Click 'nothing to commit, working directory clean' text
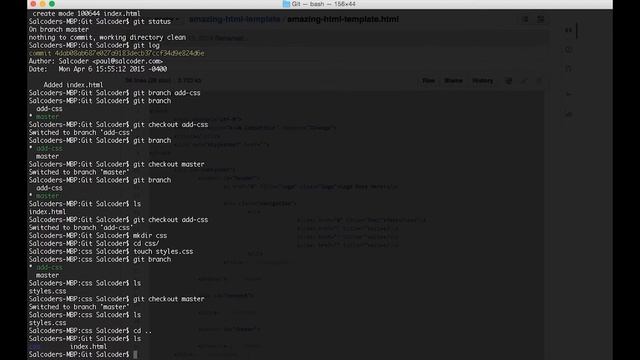640x360 pixels. click(x=107, y=37)
